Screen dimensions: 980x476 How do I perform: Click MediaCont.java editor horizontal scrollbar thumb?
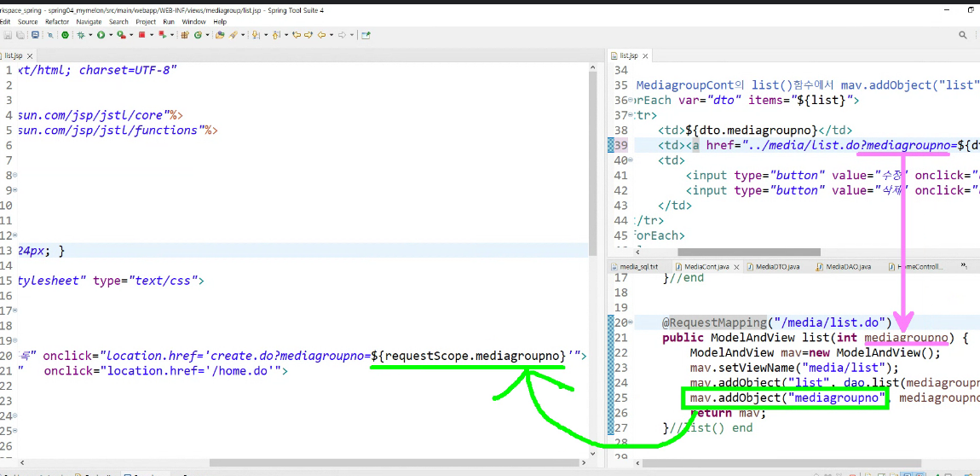click(x=784, y=463)
